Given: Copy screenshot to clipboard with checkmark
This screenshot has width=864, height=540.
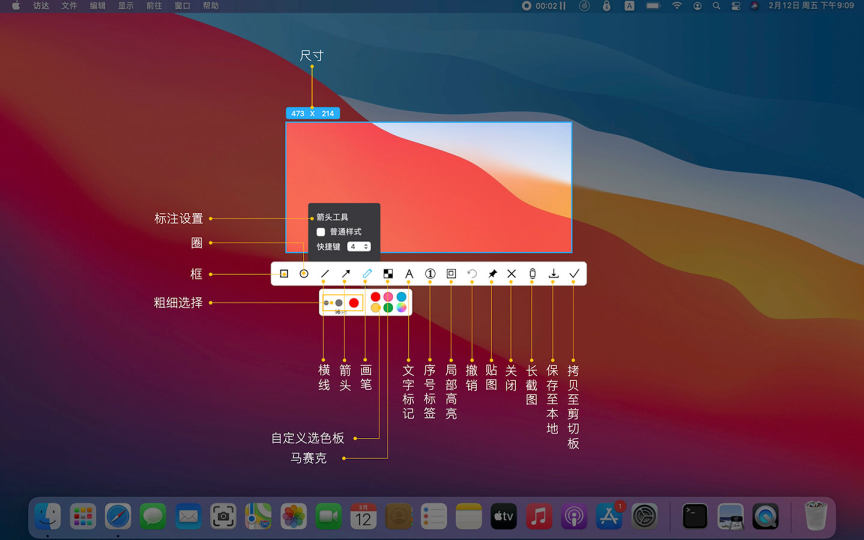Looking at the screenshot, I should click(574, 273).
